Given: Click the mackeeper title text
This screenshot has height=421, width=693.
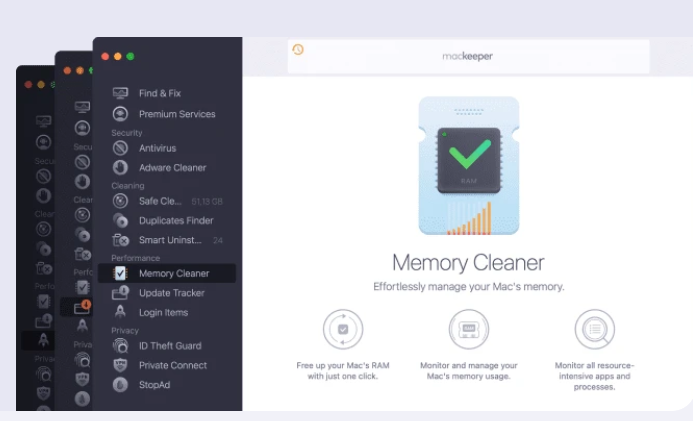Looking at the screenshot, I should coord(468,56).
